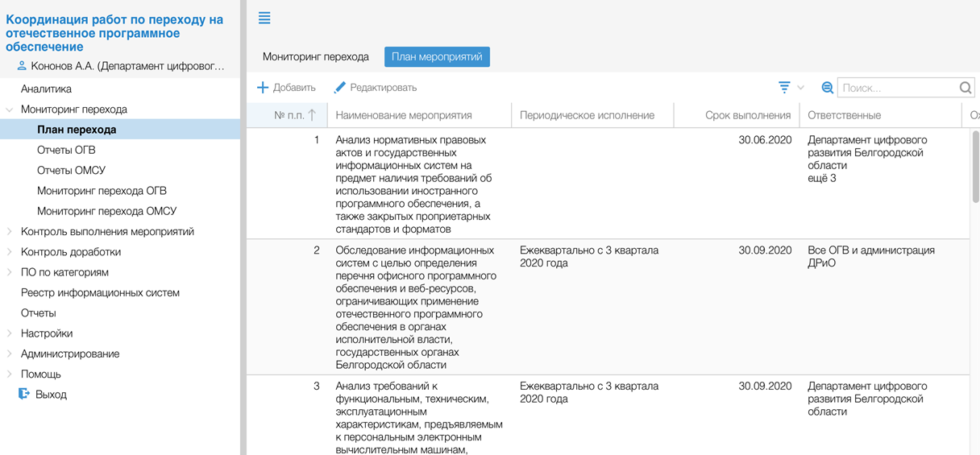The image size is (980, 455).
Task: Click the magnifier inside search field
Action: click(965, 88)
